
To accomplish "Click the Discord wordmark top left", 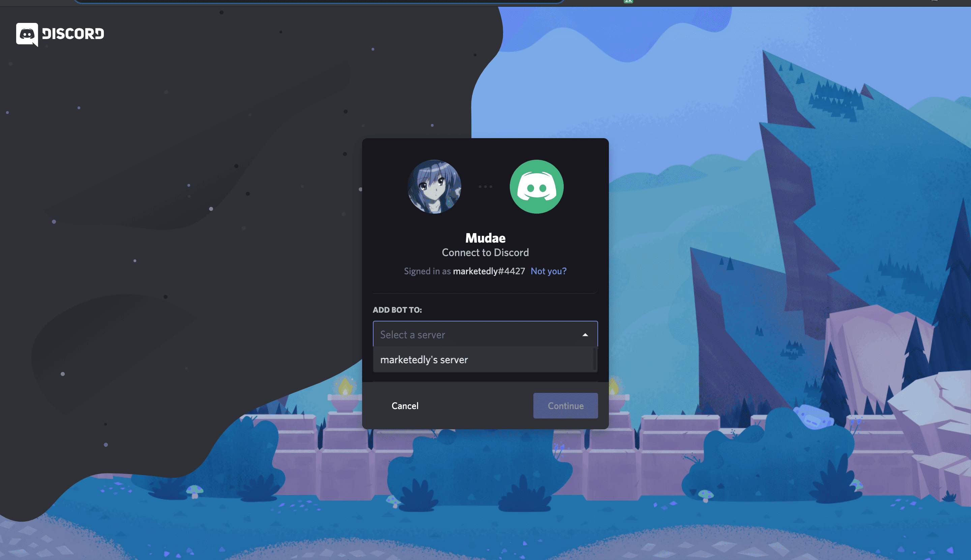I will coord(59,33).
